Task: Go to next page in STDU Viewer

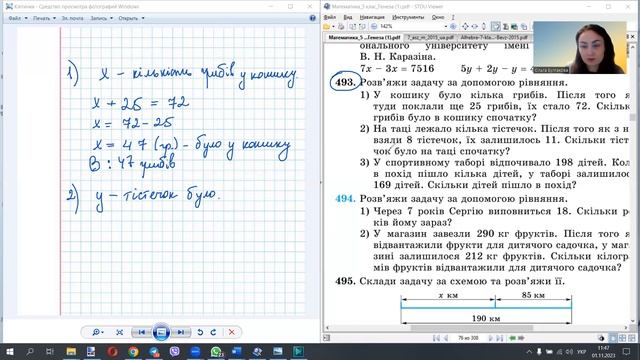Action: pyautogui.click(x=491, y=338)
